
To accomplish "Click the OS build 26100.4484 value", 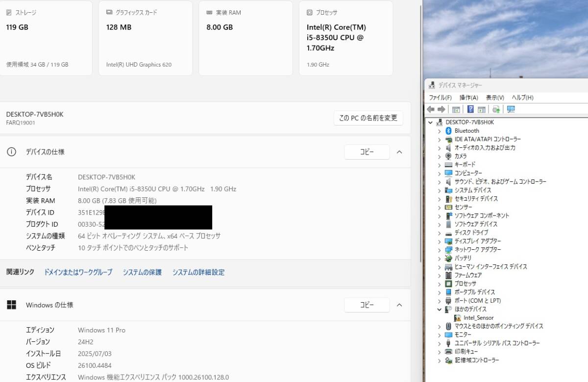I will click(x=95, y=365).
